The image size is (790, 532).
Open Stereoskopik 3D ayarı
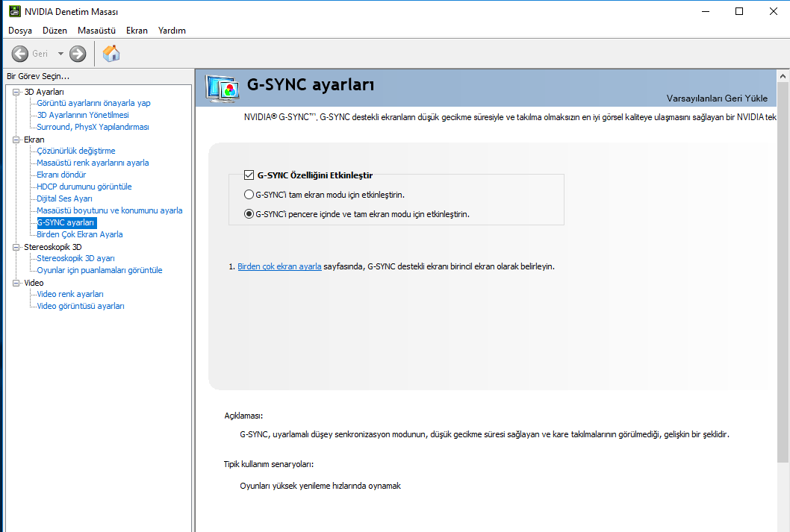pyautogui.click(x=76, y=258)
